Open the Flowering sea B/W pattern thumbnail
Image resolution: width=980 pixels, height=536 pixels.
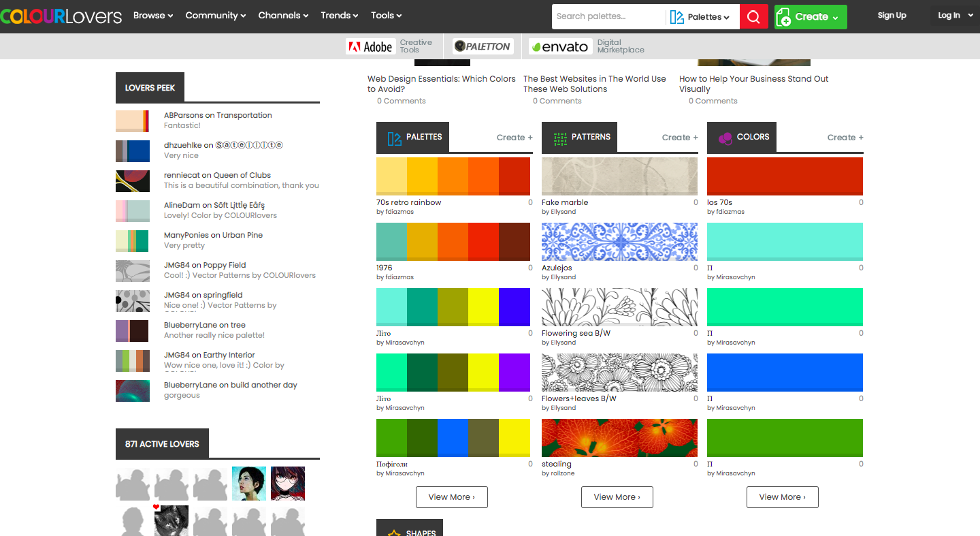pos(619,307)
